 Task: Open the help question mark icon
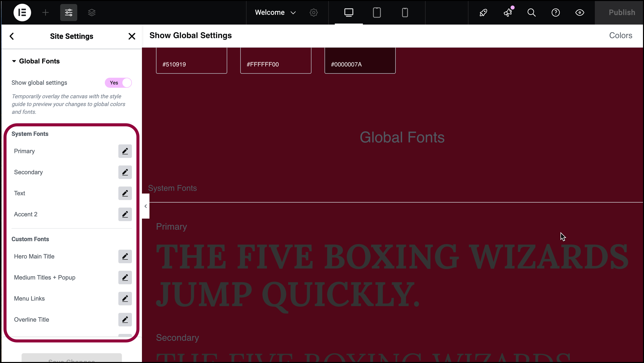point(555,13)
